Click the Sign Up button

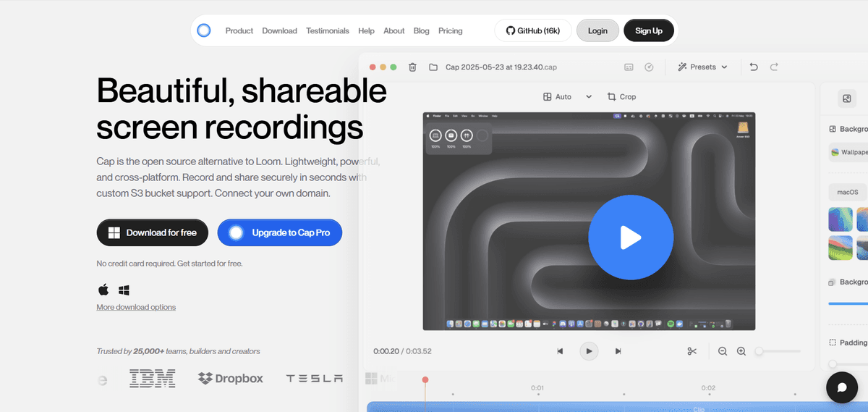pyautogui.click(x=649, y=30)
